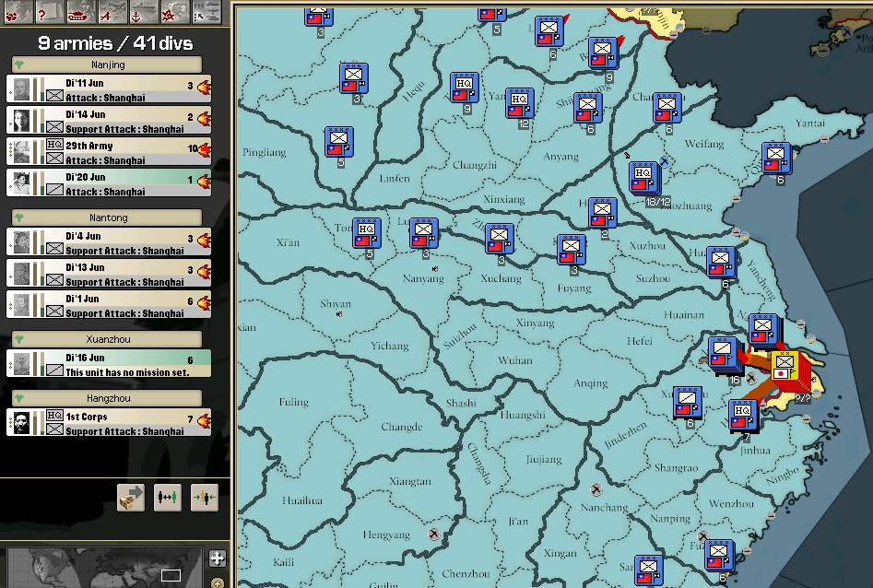873x588 pixels.
Task: Select the Di'11 Jun division entry
Action: pos(109,89)
